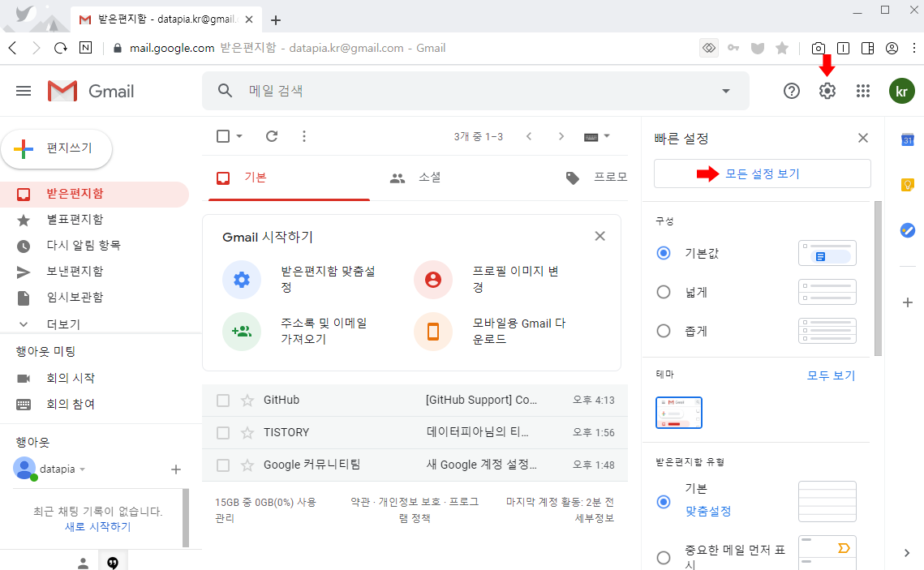Select the Google 커뮤니티팀 email checkbox
Image resolution: width=924 pixels, height=570 pixels.
point(223,465)
